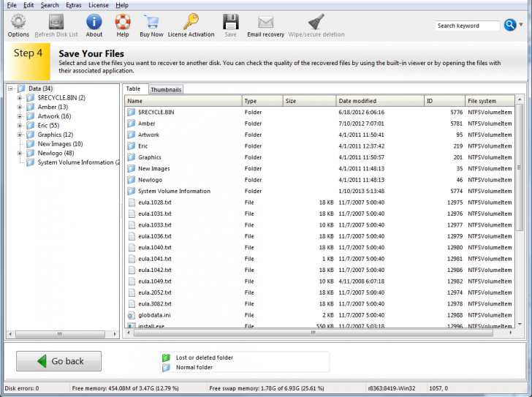Image resolution: width=532 pixels, height=397 pixels.
Task: Click the Save floppy disk icon
Action: 230,22
